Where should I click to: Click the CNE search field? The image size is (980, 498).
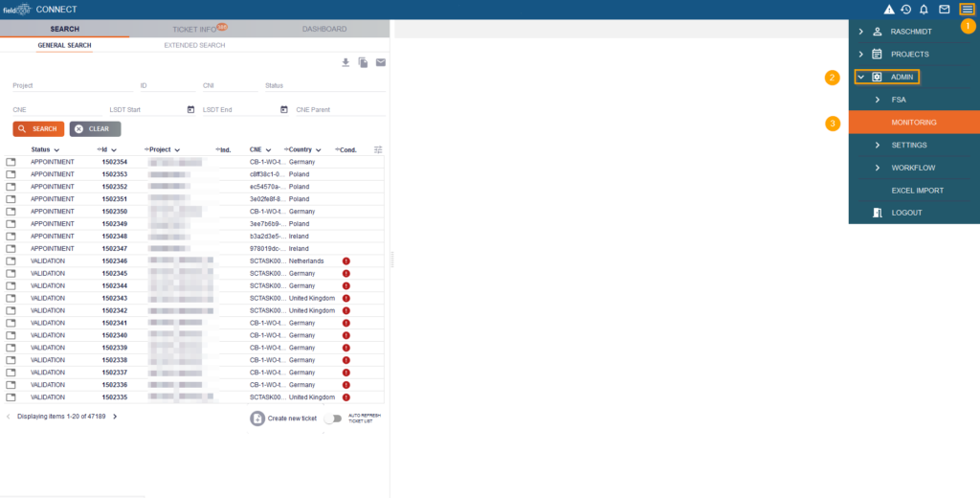tap(56, 110)
